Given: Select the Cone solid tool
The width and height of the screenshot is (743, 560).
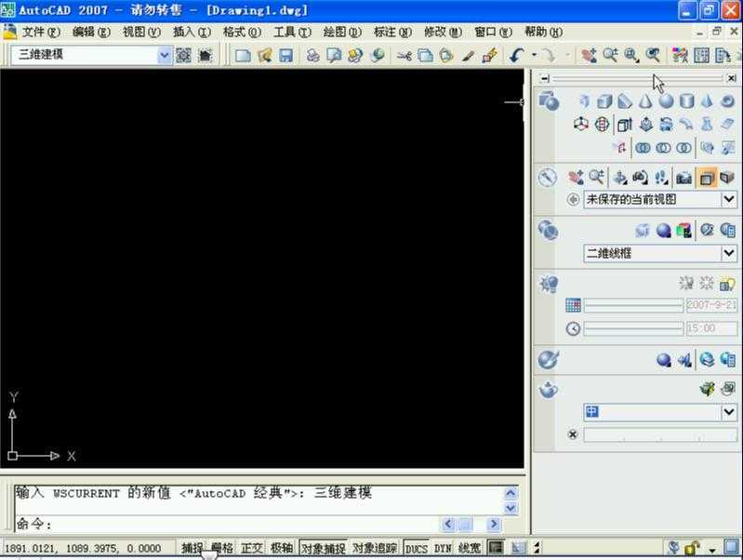Looking at the screenshot, I should 645,101.
